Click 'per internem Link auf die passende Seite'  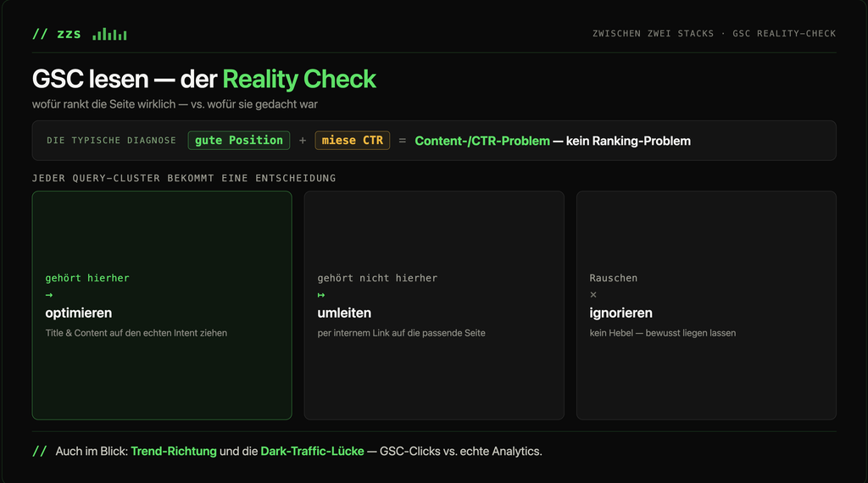click(401, 333)
